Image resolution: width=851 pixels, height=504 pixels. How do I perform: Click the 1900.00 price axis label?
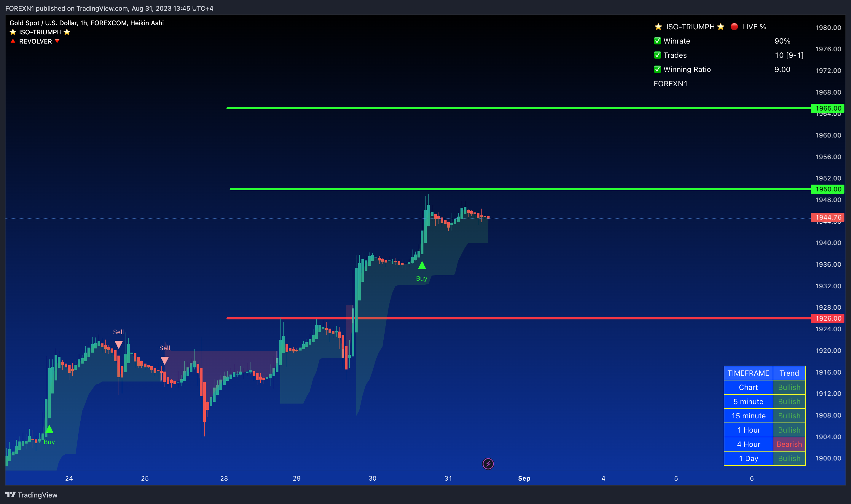pyautogui.click(x=828, y=458)
